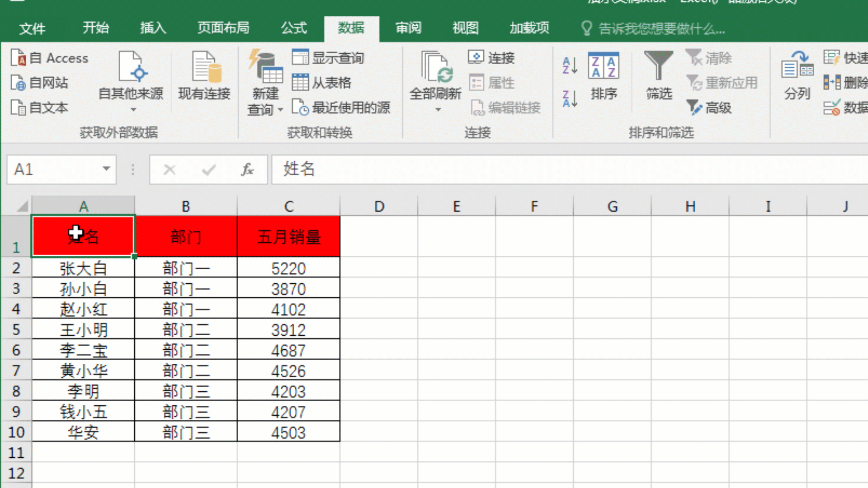Click the 高级 advanced filter icon

point(709,108)
